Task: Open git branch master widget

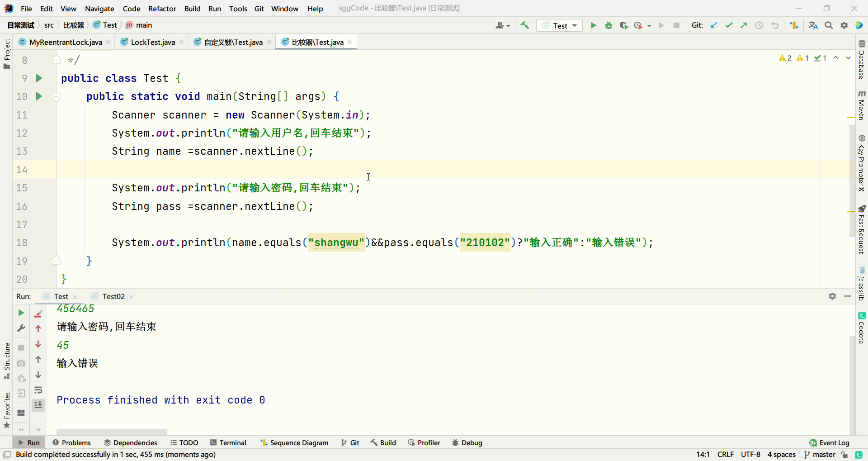Action: point(820,454)
